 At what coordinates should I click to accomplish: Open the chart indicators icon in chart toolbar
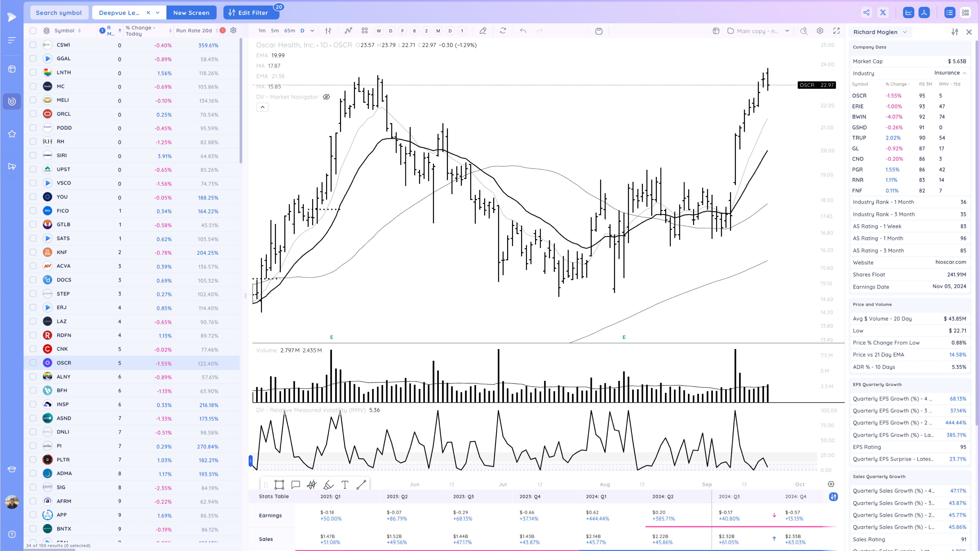coord(348,31)
